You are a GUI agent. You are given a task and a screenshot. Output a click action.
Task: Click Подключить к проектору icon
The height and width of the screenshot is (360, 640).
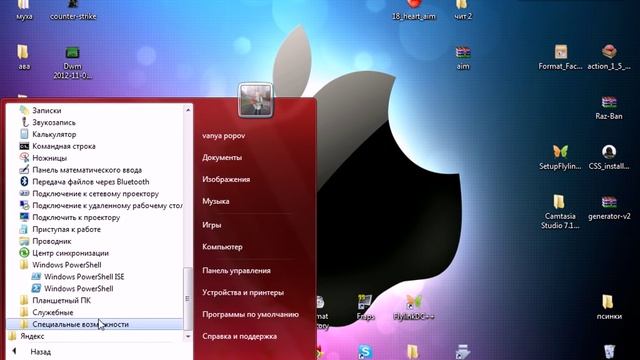coord(24,217)
